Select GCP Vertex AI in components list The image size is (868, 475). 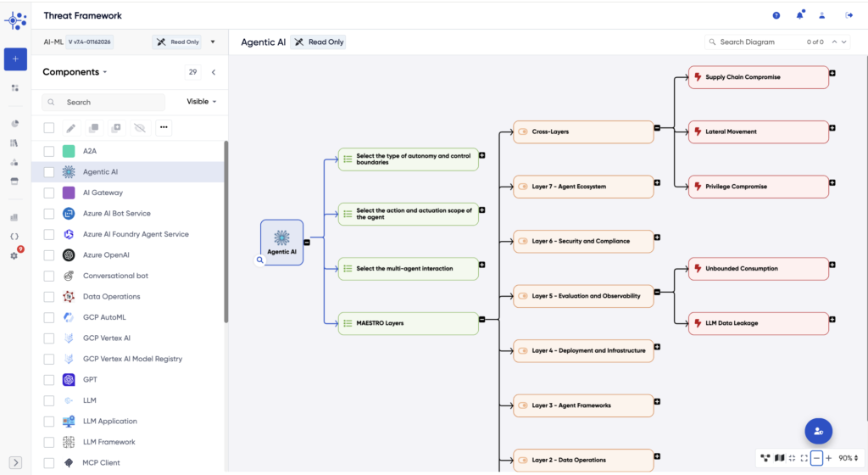click(106, 338)
